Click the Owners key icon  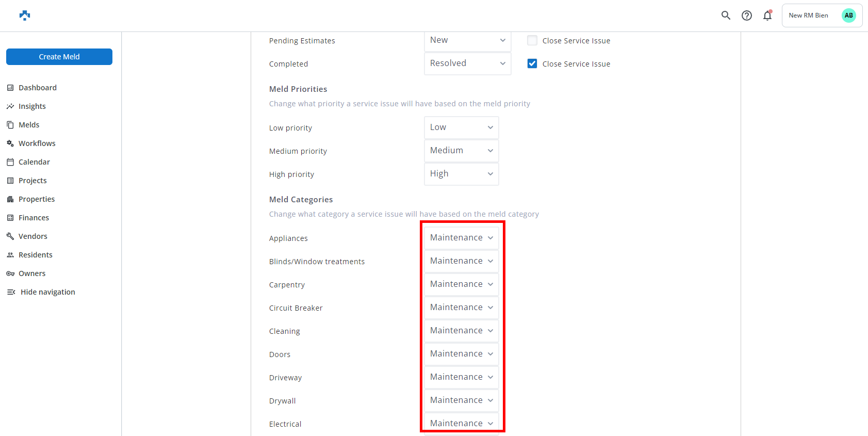pyautogui.click(x=10, y=273)
